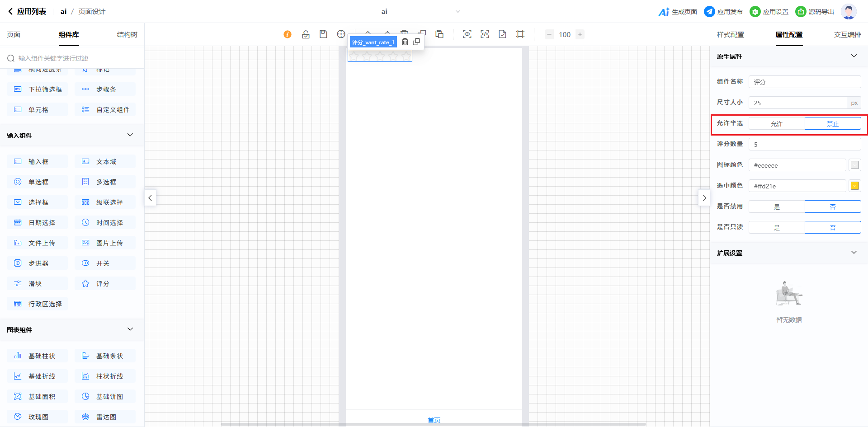Collapse the 扩展设置 section
Image resolution: width=868 pixels, height=427 pixels.
click(x=854, y=253)
